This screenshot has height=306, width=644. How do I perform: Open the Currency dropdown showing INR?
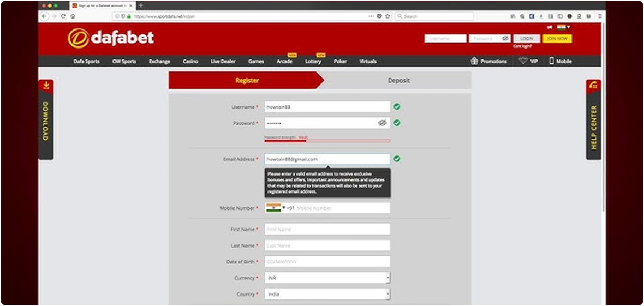point(327,278)
